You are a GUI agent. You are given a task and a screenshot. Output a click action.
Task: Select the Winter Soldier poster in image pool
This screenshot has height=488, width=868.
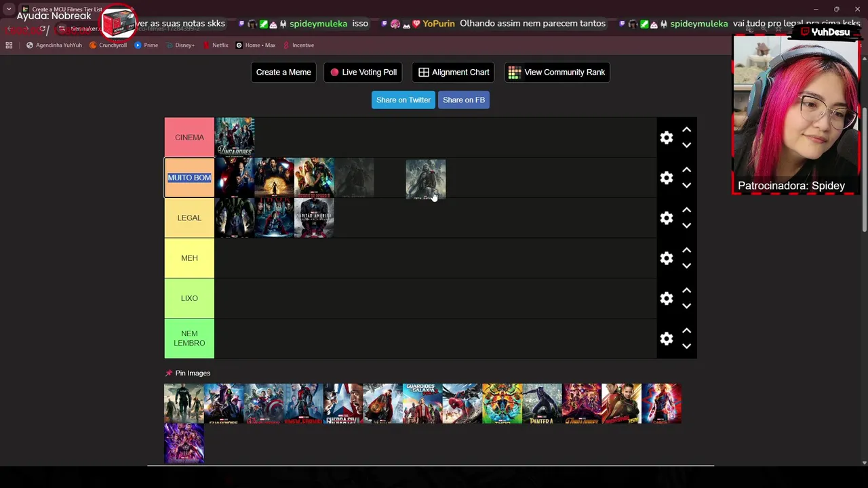click(x=184, y=403)
